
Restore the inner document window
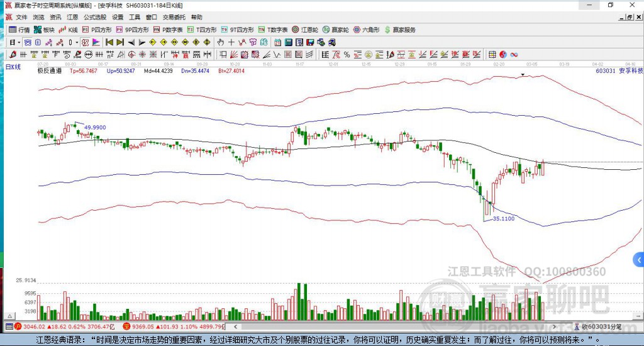point(630,17)
